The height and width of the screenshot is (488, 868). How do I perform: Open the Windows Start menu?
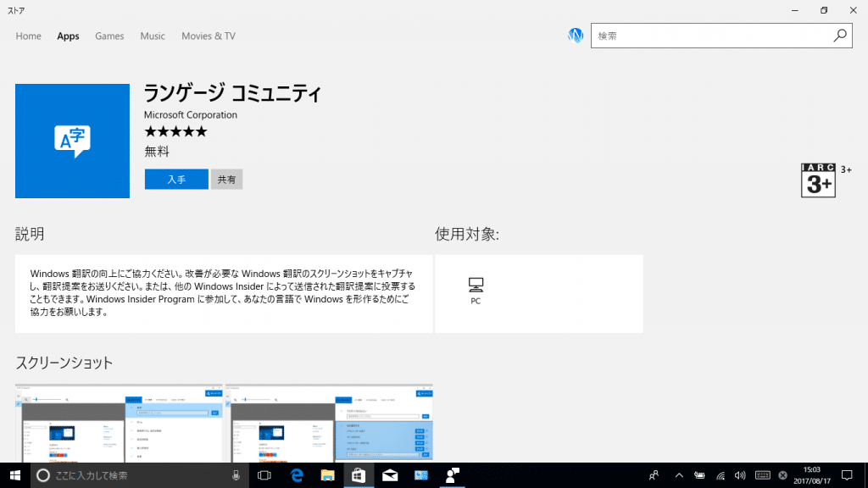[x=15, y=475]
